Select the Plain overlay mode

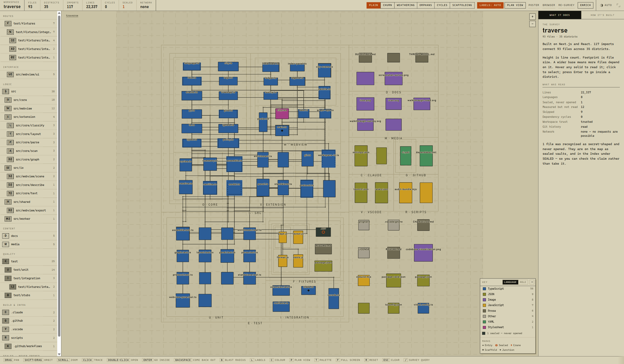point(373,5)
